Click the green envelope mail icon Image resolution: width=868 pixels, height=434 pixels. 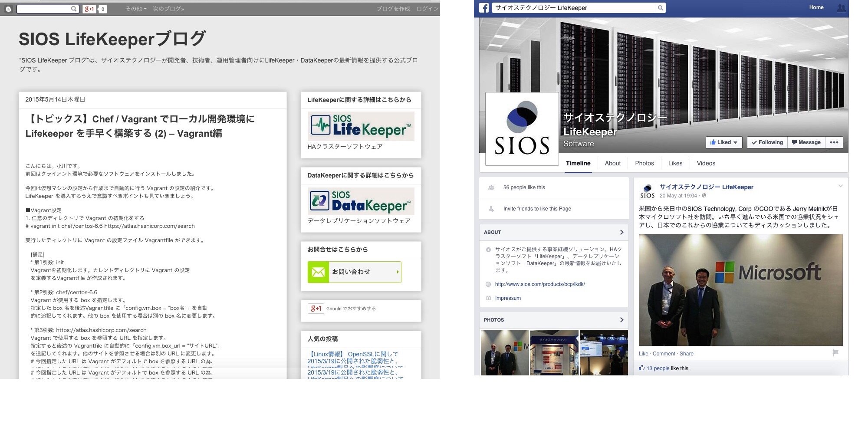pyautogui.click(x=318, y=272)
